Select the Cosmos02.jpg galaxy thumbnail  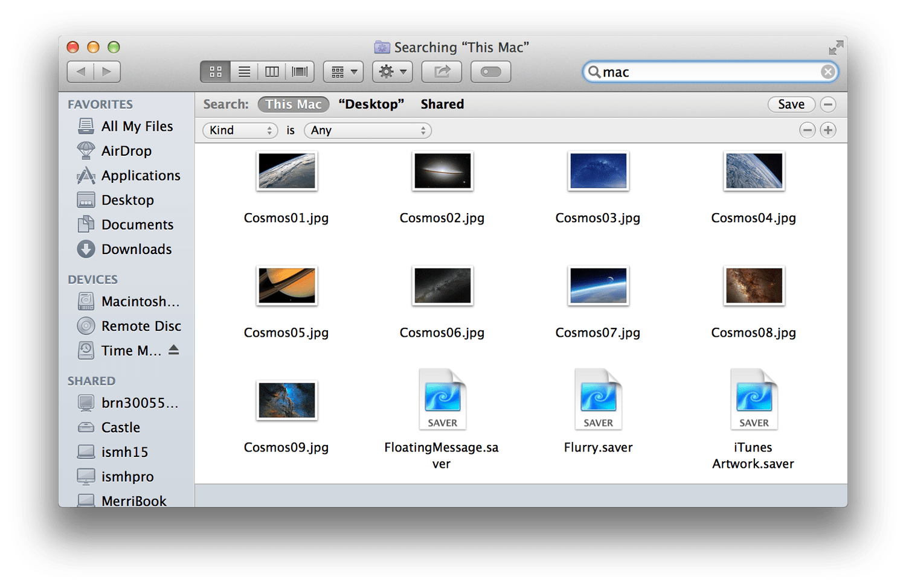coord(443,171)
